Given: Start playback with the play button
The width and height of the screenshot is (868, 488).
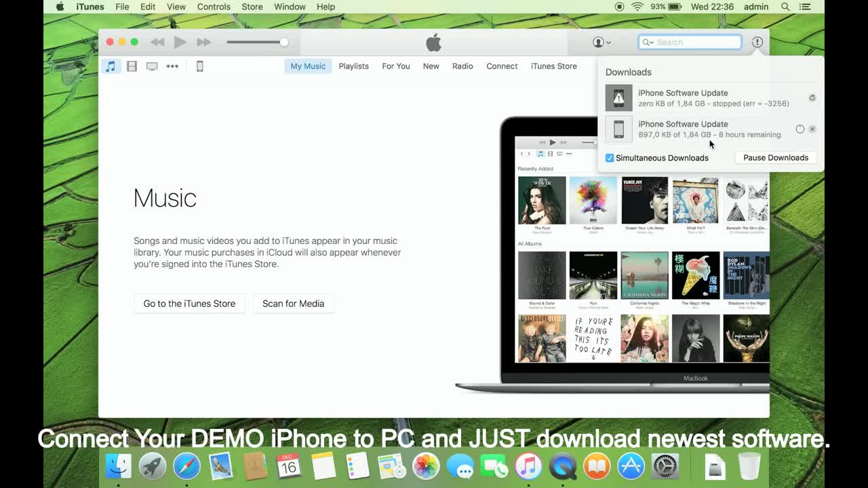Looking at the screenshot, I should pos(180,42).
